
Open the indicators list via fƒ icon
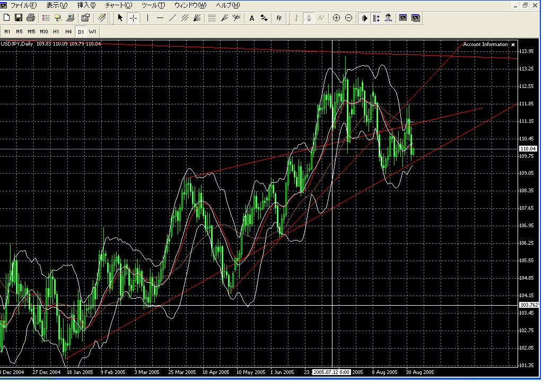tap(279, 18)
